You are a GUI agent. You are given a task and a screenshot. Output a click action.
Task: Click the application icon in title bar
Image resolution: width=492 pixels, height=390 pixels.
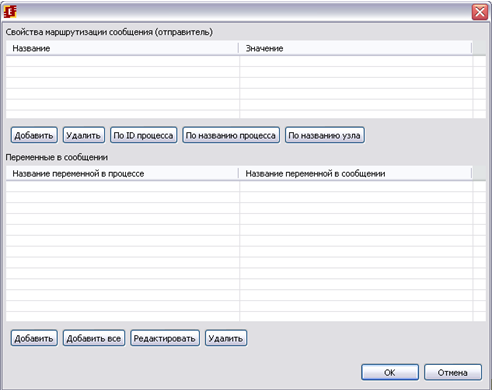[x=10, y=12]
